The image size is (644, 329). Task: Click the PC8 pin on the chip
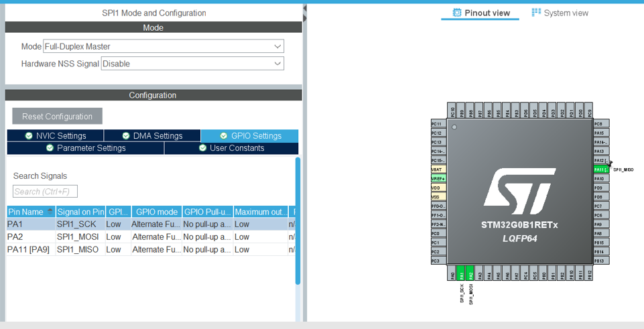601,124
